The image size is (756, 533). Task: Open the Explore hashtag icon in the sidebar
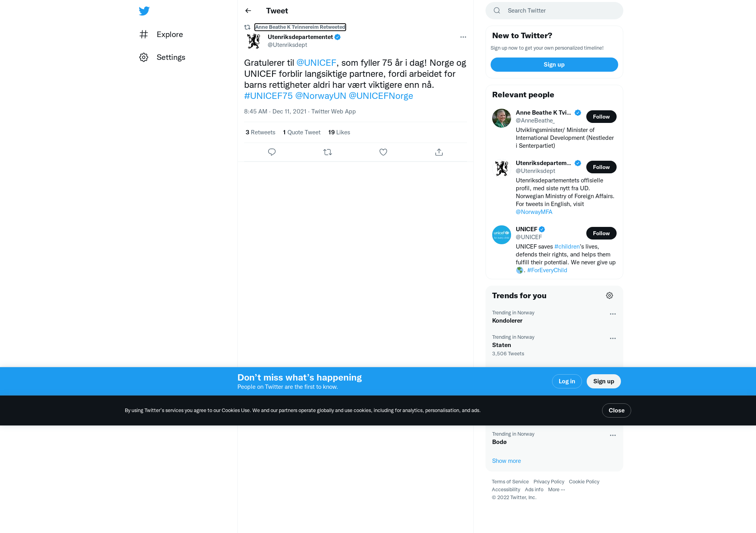tap(144, 34)
